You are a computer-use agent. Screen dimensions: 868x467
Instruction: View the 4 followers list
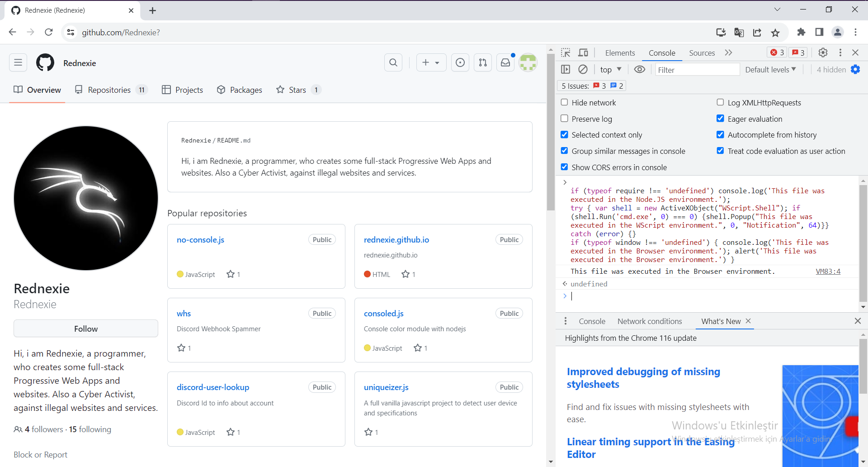44,429
